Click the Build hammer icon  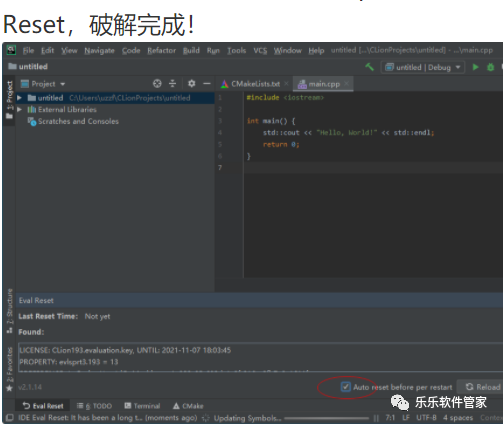369,67
